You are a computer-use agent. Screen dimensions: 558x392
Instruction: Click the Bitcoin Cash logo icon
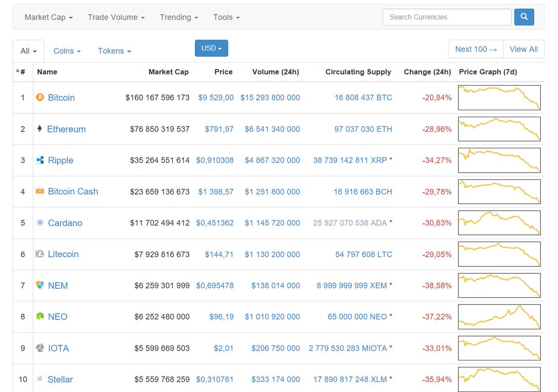(x=40, y=192)
